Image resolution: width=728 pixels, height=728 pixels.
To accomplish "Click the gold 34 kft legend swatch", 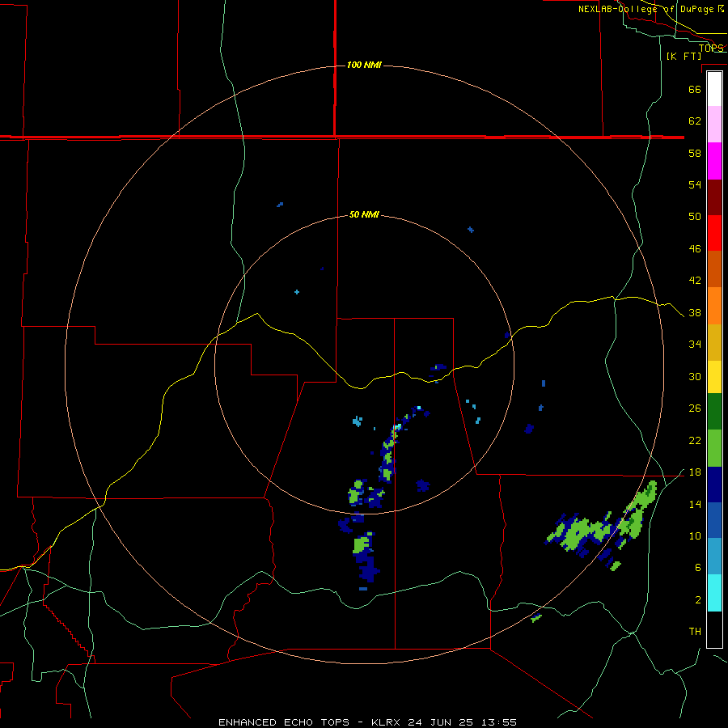I will point(714,342).
